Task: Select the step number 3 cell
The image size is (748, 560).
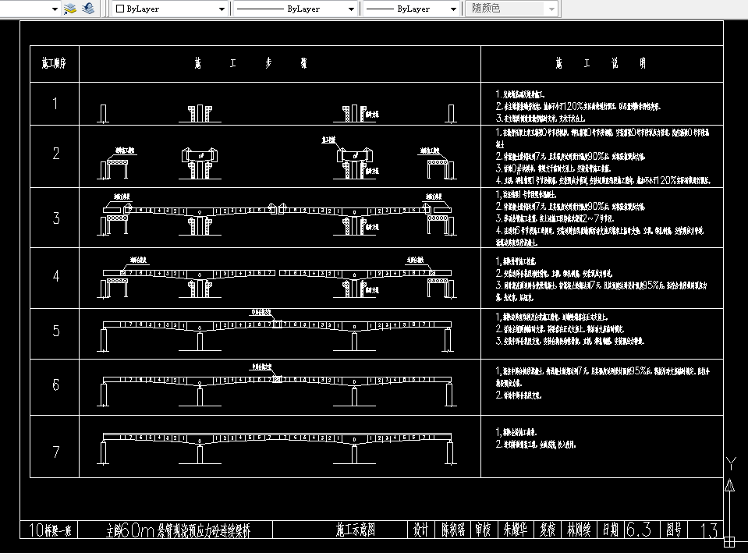Action: pyautogui.click(x=55, y=218)
